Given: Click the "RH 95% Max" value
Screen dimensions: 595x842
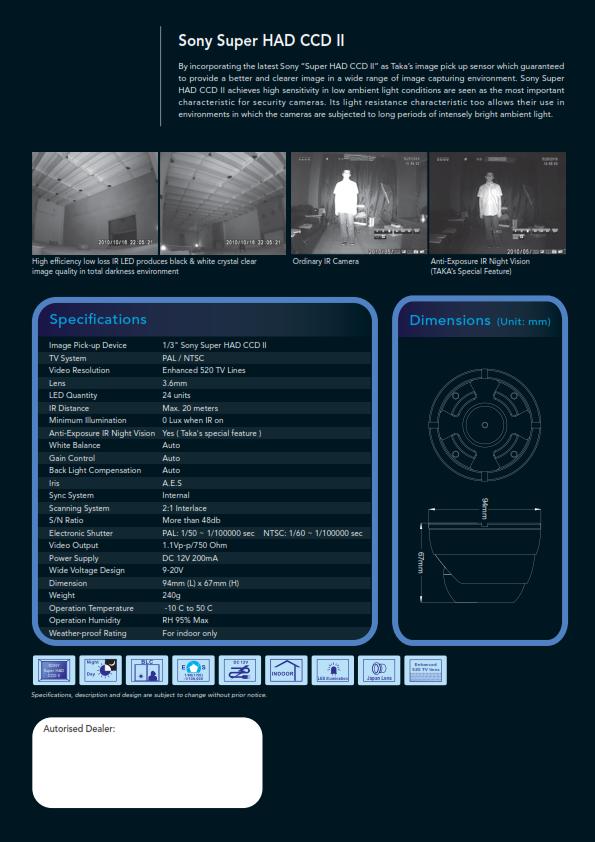Looking at the screenshot, I should pos(185,620).
